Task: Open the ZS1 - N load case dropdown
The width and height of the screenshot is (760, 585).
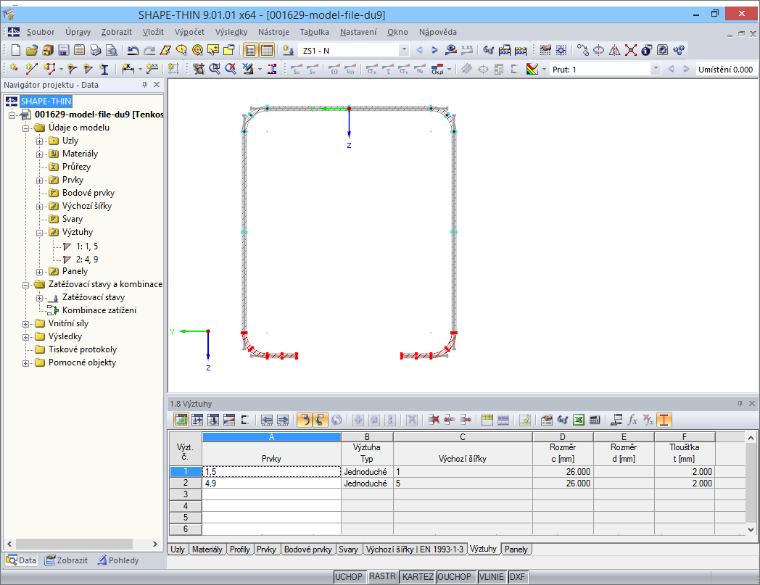Action: pos(404,50)
